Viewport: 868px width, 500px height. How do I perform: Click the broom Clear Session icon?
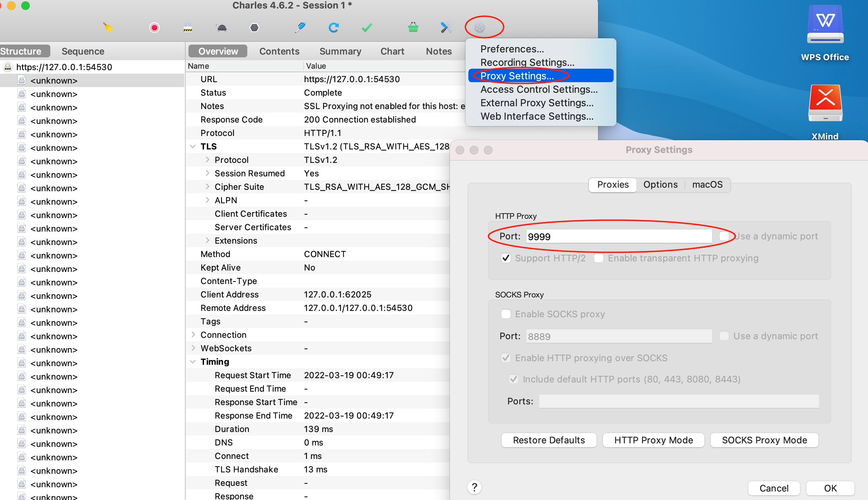(108, 27)
